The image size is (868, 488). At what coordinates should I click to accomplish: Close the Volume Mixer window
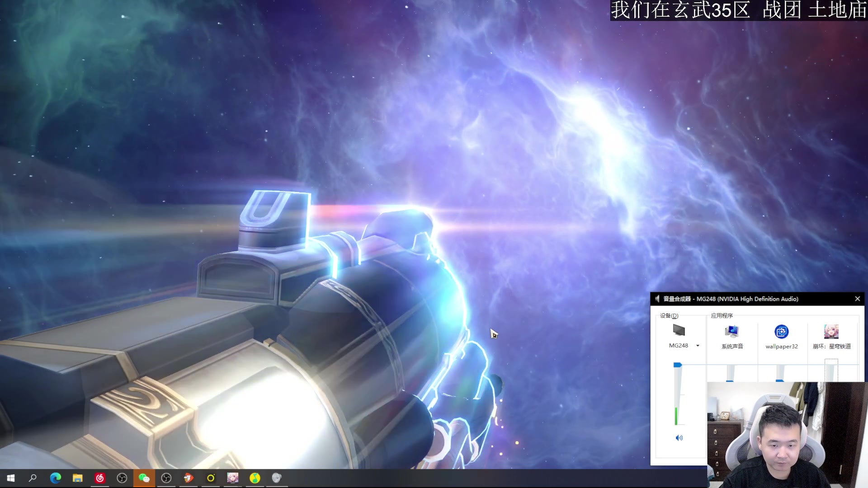pos(857,299)
